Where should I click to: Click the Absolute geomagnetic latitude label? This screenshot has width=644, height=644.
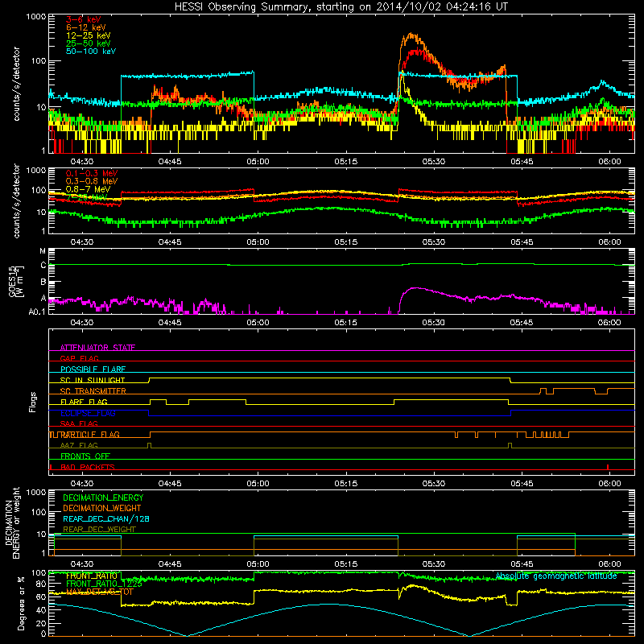point(556,576)
